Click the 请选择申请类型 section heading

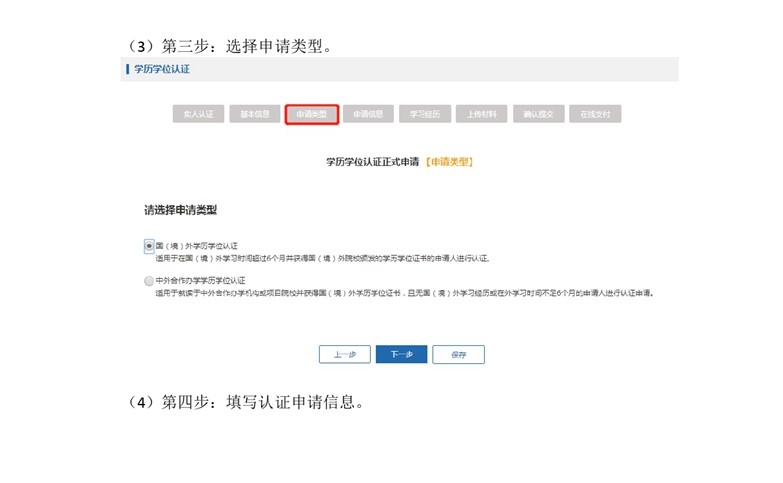click(x=181, y=211)
